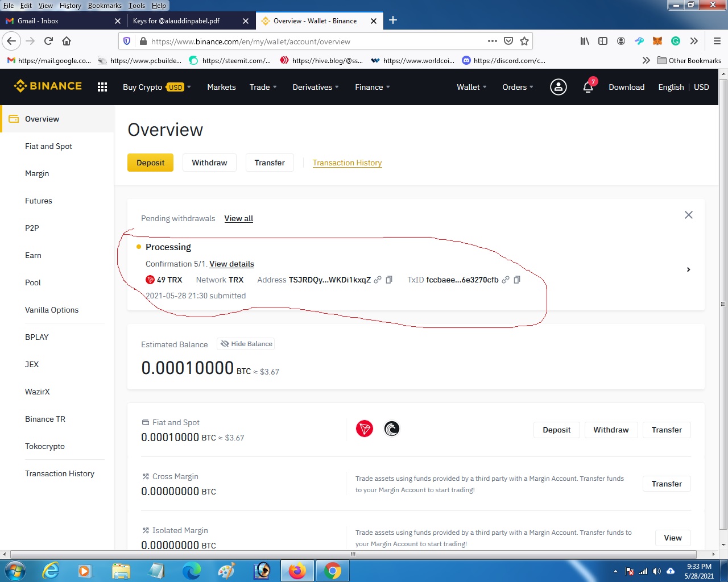728x582 pixels.
Task: Open the Download link in the header
Action: [x=626, y=87]
